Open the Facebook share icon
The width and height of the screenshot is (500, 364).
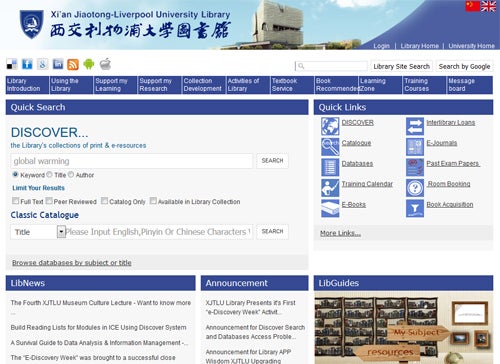(27, 64)
